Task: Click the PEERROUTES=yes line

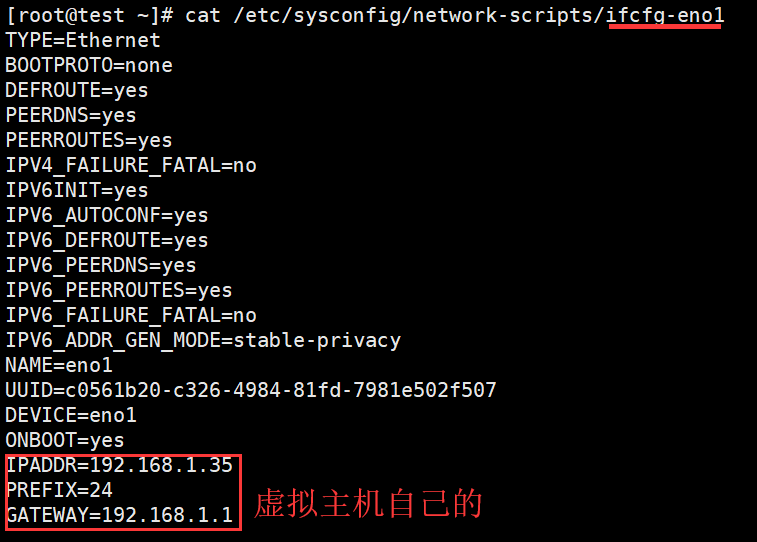Action: coord(89,140)
